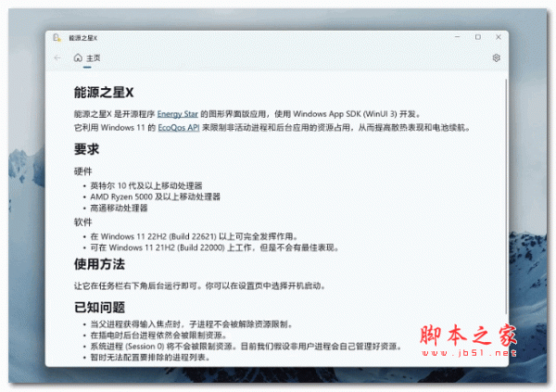The image size is (556, 392).
Task: Click the 能源之星X page heading
Action: (104, 93)
